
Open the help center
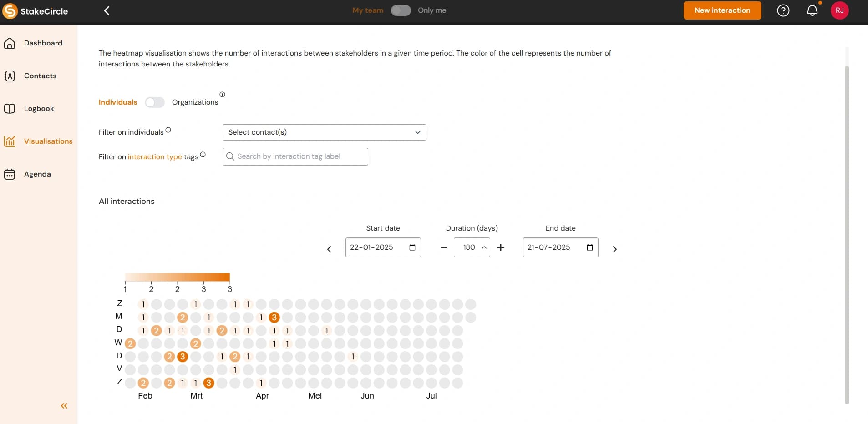click(783, 10)
